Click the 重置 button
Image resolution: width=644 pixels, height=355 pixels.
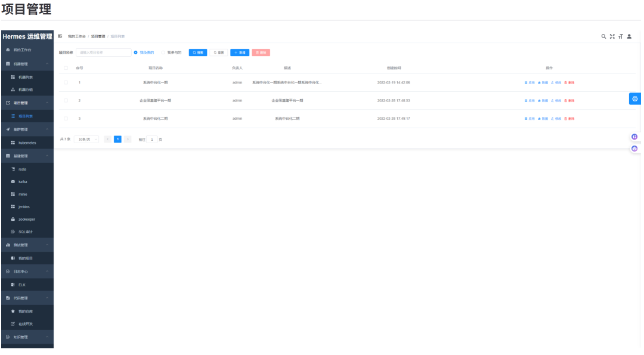tap(219, 53)
